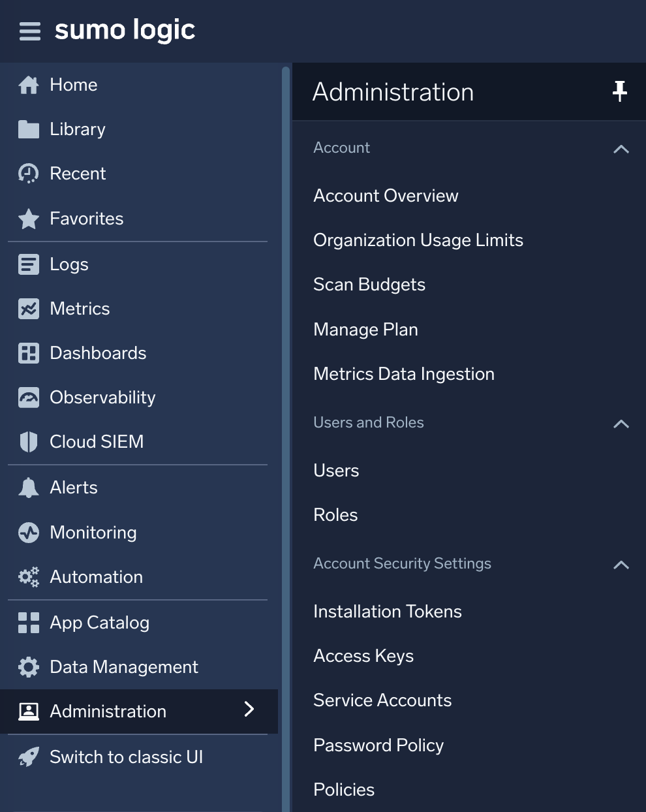Open Manage Plan

click(365, 330)
